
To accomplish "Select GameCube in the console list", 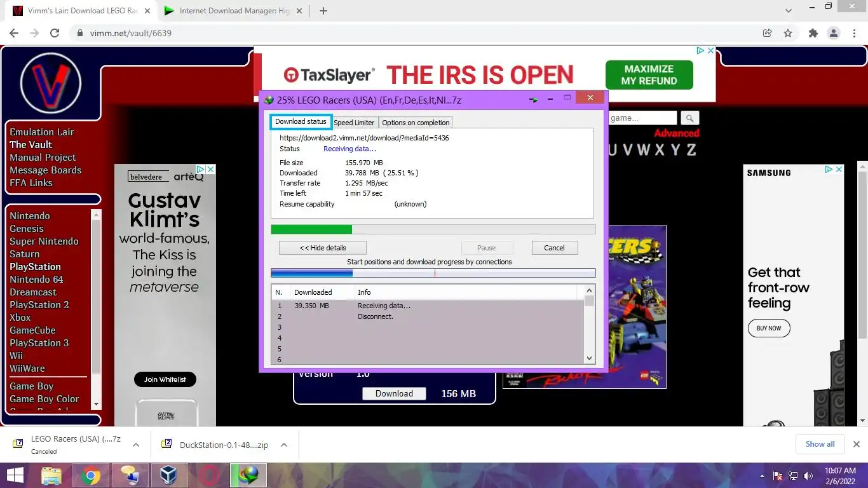I will [32, 330].
